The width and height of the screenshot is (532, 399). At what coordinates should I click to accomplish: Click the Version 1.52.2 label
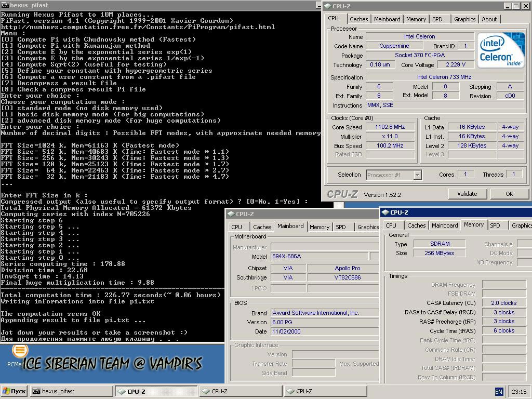point(382,195)
